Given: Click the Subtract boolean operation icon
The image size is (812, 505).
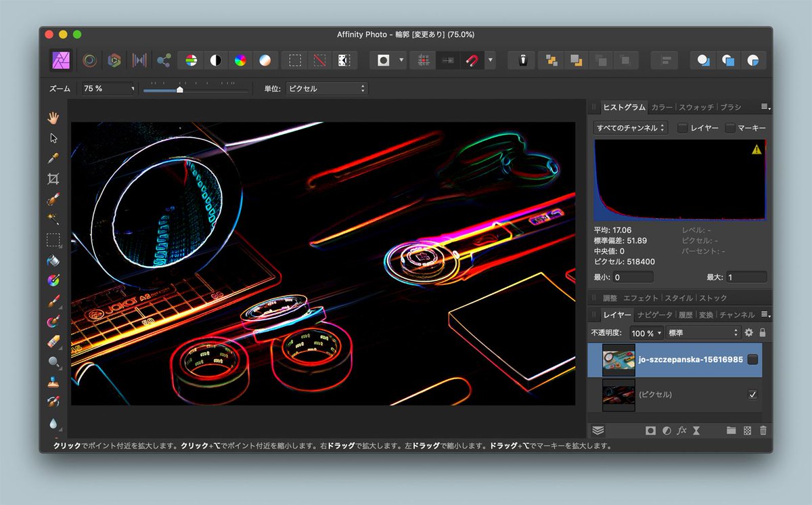Looking at the screenshot, I should coord(729,60).
